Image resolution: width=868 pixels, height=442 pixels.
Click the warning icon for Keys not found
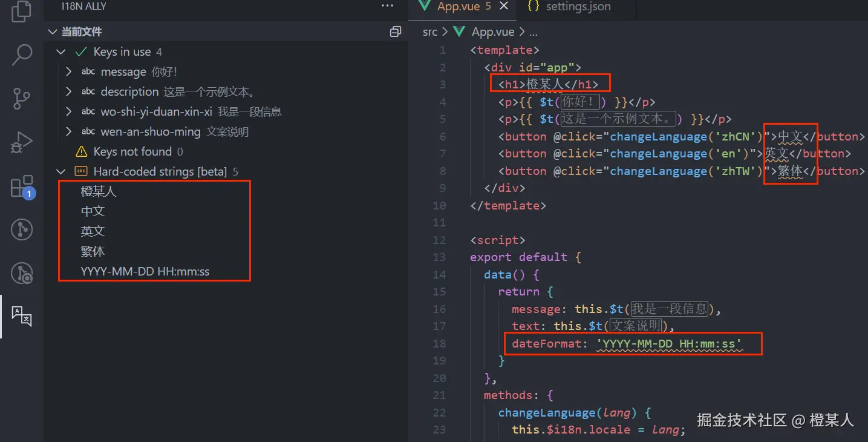(81, 151)
